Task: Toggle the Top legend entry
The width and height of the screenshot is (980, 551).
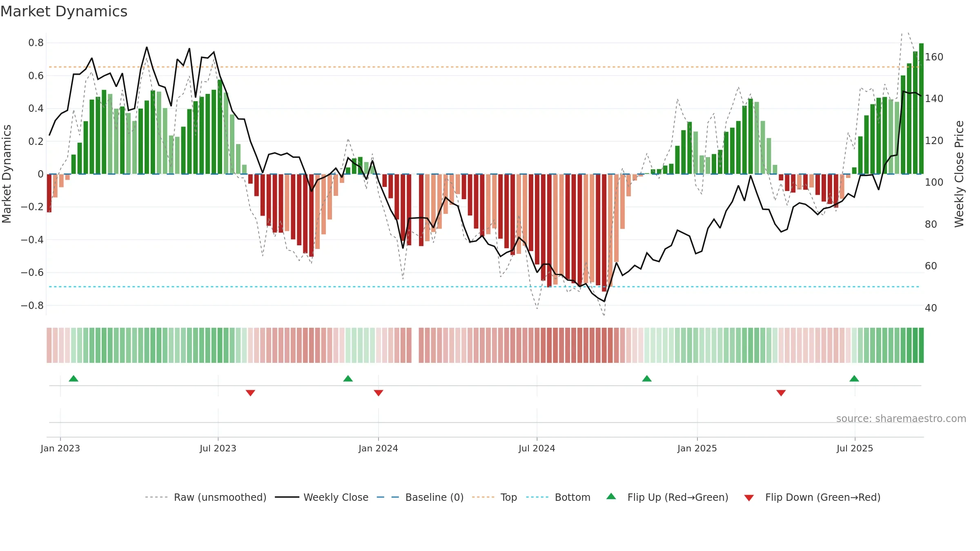Action: [x=494, y=497]
